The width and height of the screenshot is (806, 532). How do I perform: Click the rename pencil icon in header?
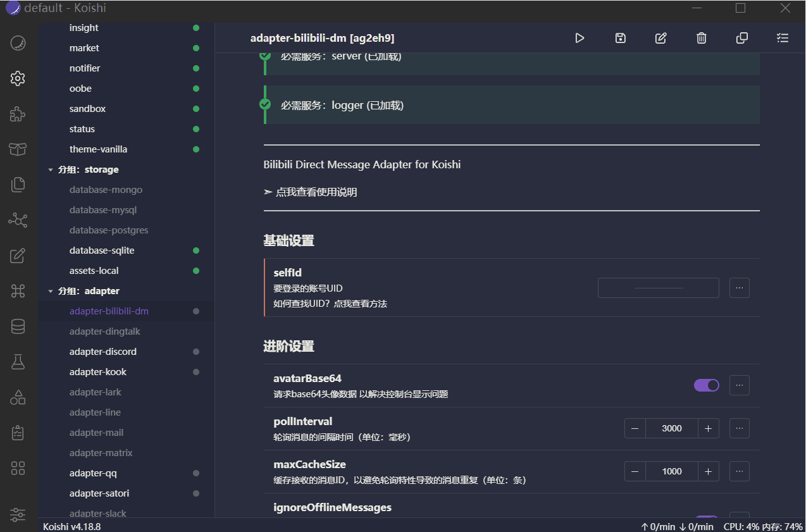pos(660,38)
